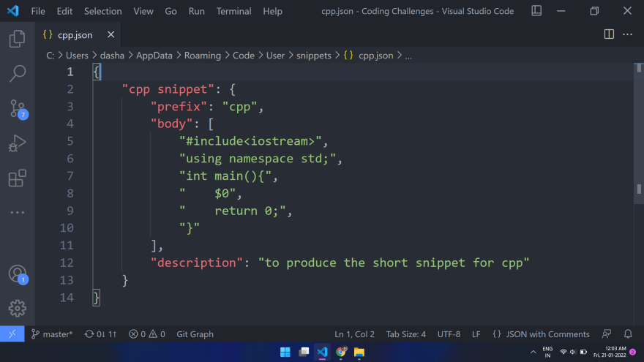The image size is (644, 362).
Task: Click the "cpp snippet" key text
Action: [x=168, y=89]
